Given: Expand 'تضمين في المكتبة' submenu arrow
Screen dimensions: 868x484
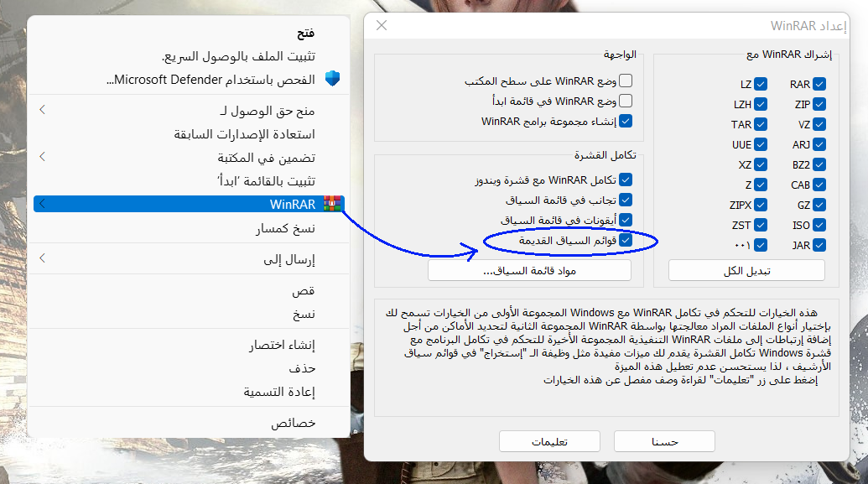Looking at the screenshot, I should tap(43, 157).
